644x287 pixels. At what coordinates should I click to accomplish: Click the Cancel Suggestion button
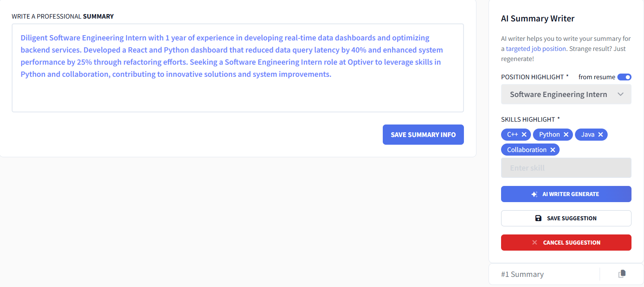point(566,242)
